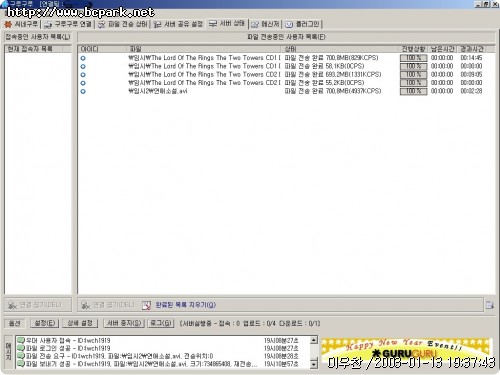Sort by the 진행상황 column header
Image resolution: width=500 pixels, height=375 pixels.
point(413,49)
